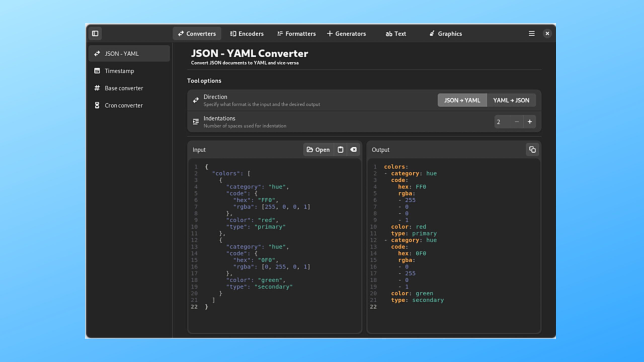This screenshot has height=362, width=644.
Task: Copy the Output to clipboard
Action: (x=532, y=150)
